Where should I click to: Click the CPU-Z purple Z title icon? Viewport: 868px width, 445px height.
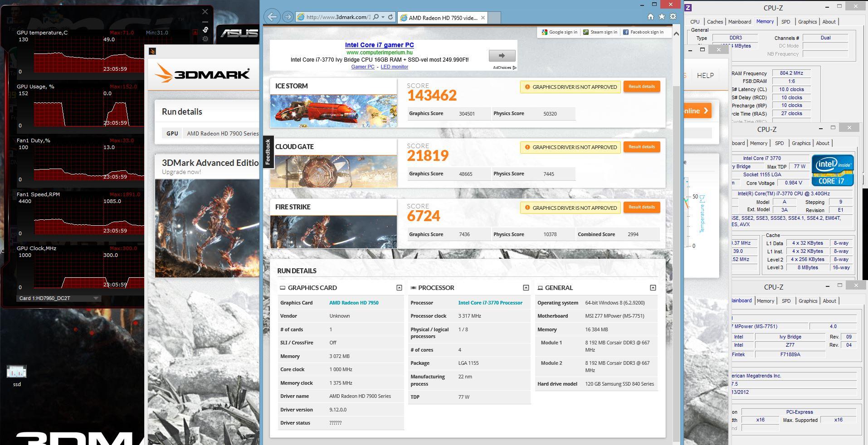[688, 8]
